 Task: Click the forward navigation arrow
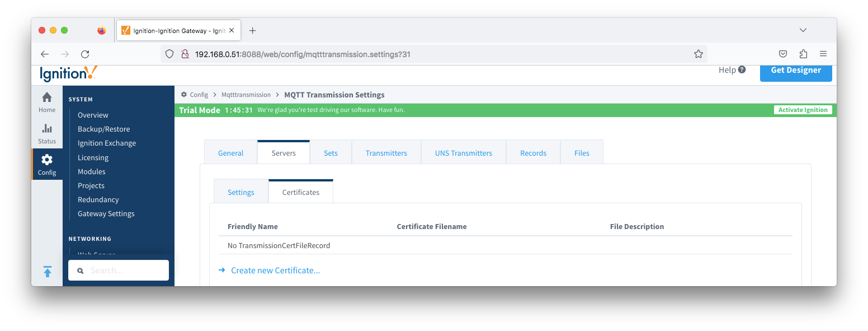tap(65, 54)
